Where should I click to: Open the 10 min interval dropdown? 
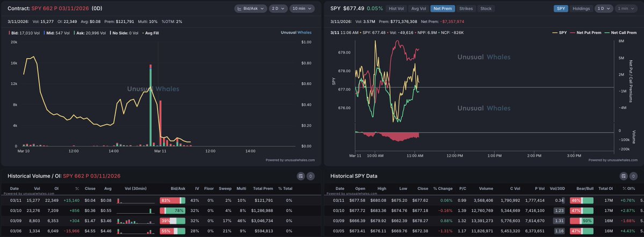click(302, 8)
